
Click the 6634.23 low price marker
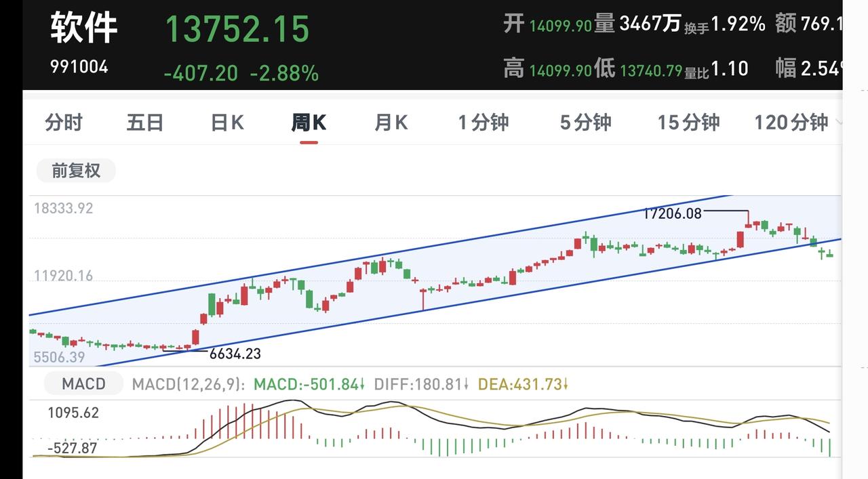point(235,354)
